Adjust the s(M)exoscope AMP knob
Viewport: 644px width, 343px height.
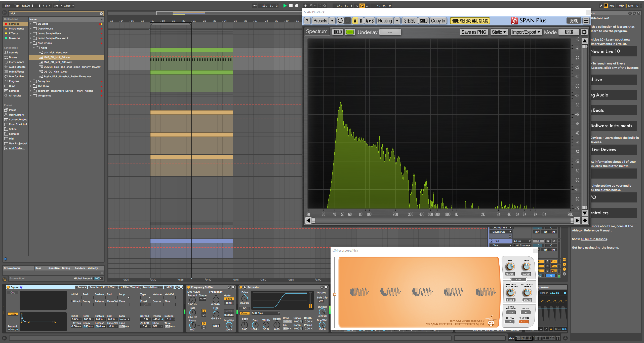pyautogui.click(x=526, y=266)
